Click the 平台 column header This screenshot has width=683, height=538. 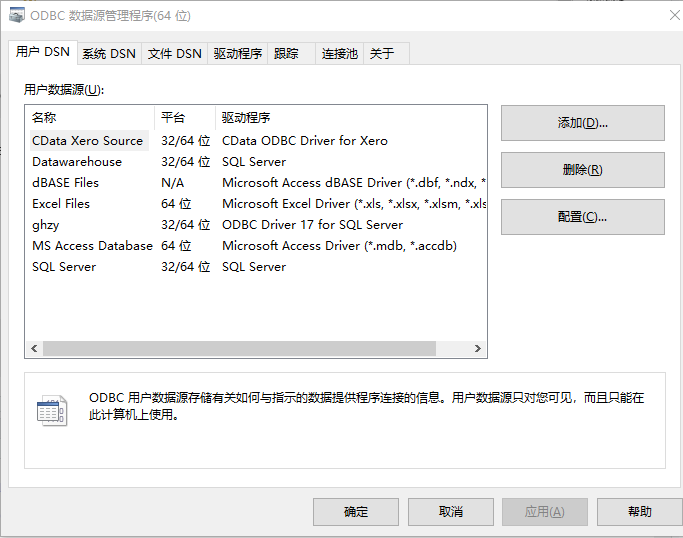pos(185,118)
